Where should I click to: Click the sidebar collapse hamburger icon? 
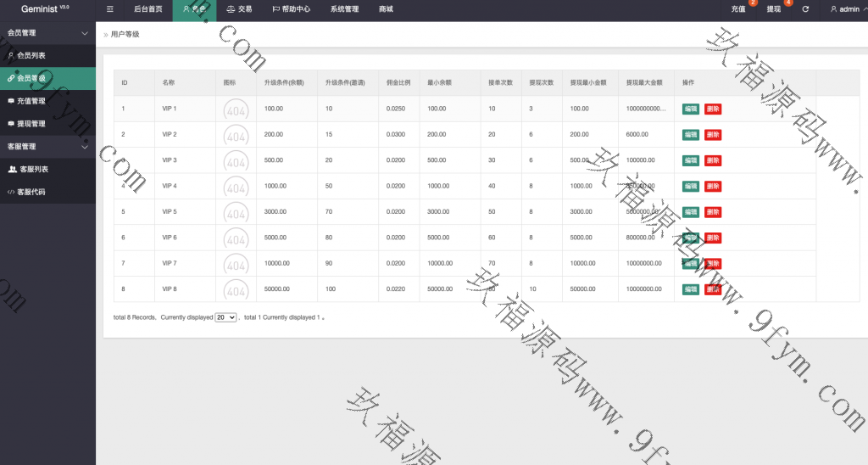[x=110, y=9]
